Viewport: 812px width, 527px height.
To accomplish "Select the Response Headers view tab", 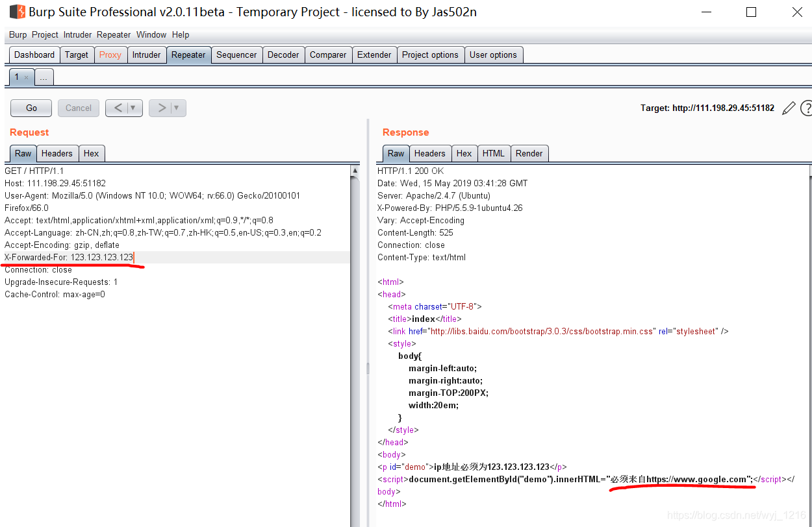I will click(x=430, y=154).
